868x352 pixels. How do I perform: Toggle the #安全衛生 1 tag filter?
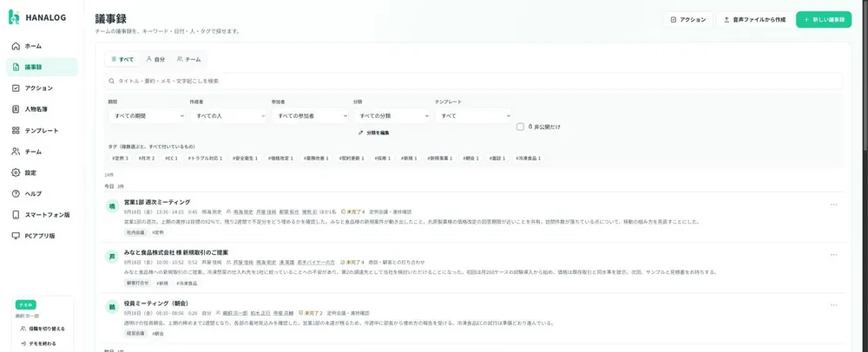click(x=246, y=158)
